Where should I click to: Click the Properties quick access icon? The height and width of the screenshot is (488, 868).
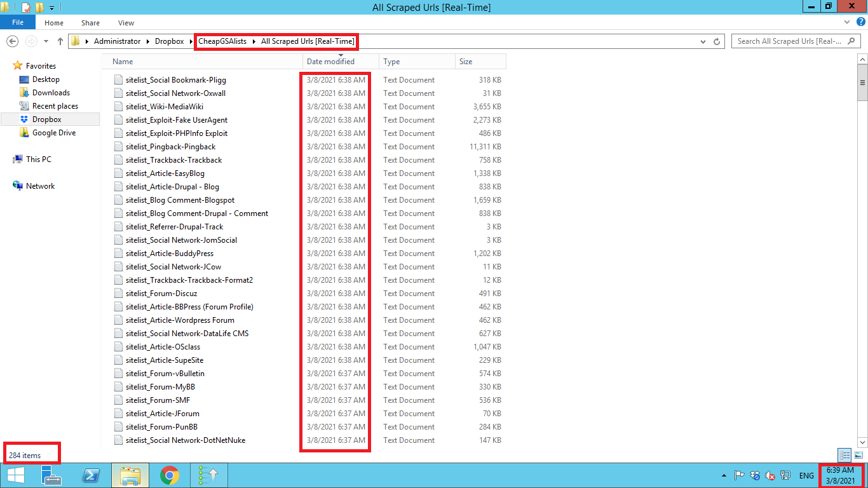tap(25, 8)
